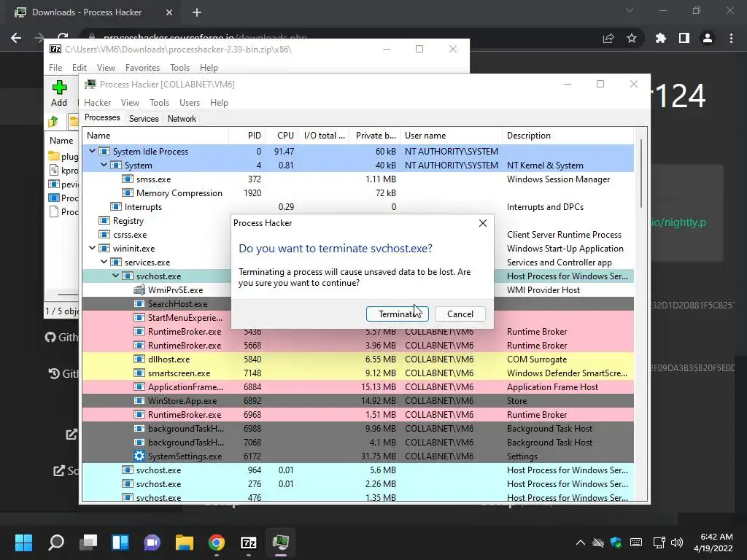Select the Processes tab
The width and height of the screenshot is (747, 560).
102,117
